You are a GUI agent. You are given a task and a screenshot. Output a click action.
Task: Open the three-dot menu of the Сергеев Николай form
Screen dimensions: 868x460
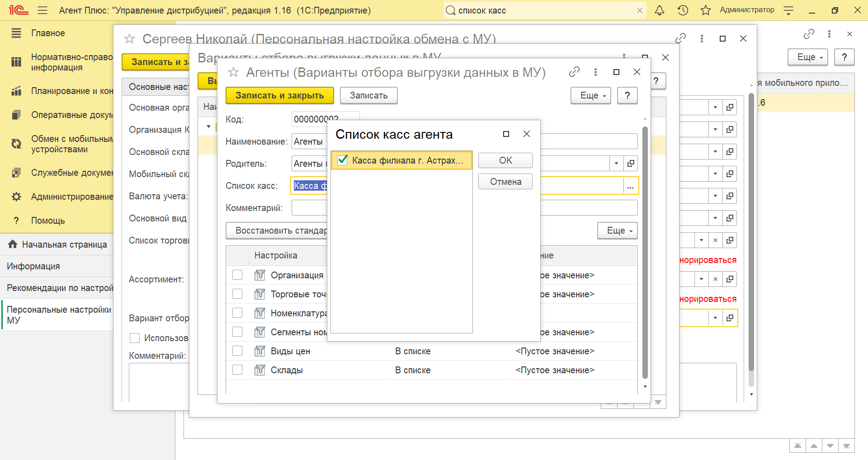tap(702, 38)
